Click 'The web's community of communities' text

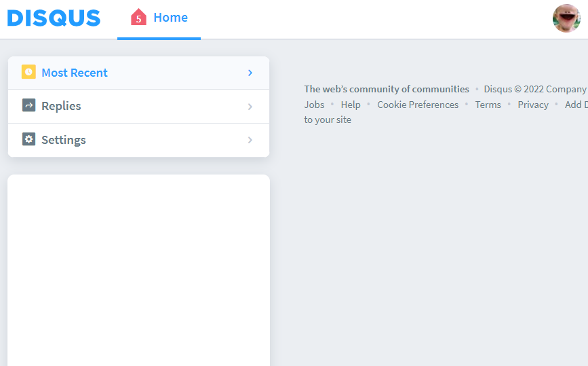(387, 89)
